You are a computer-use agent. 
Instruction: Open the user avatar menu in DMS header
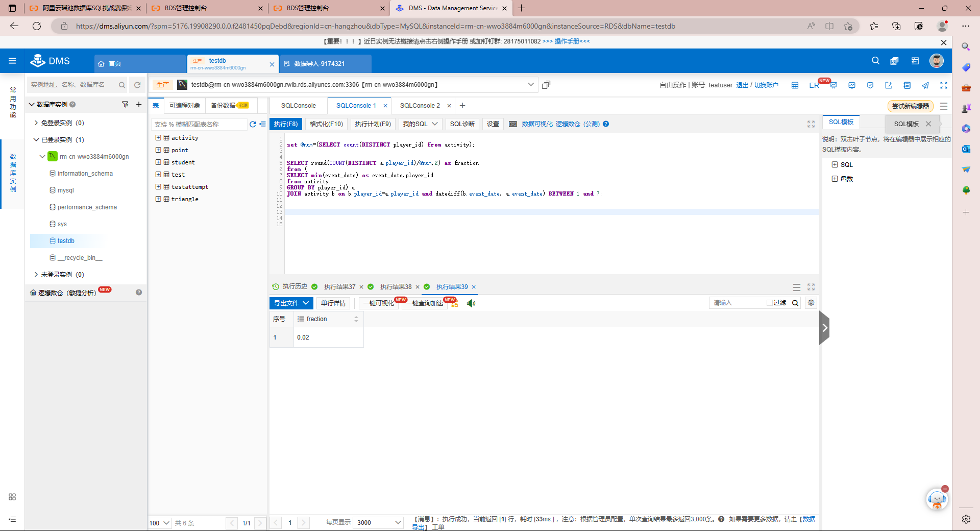[x=936, y=61]
